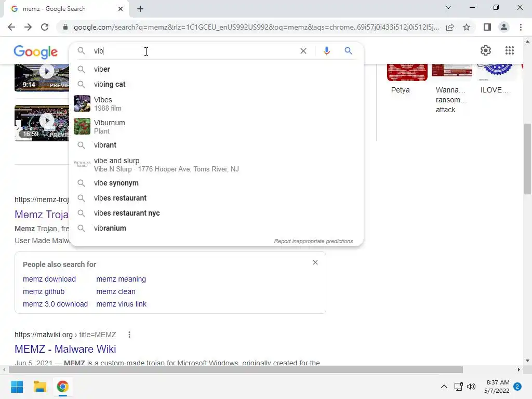Go back using the browser back arrow

tap(11, 27)
